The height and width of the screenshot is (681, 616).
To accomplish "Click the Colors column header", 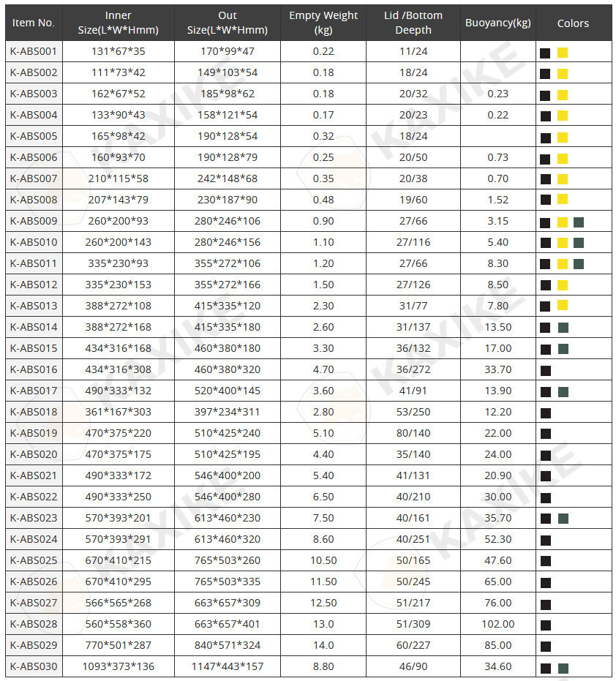I will (x=573, y=23).
